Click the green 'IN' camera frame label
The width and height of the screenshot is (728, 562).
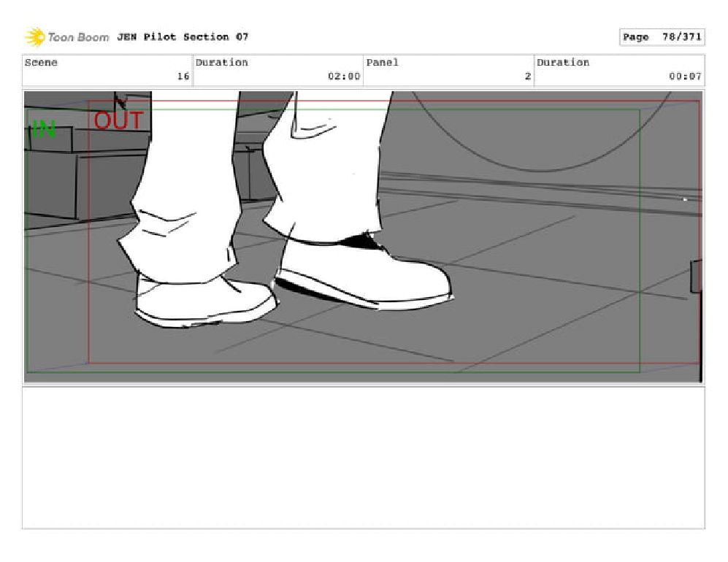point(44,129)
